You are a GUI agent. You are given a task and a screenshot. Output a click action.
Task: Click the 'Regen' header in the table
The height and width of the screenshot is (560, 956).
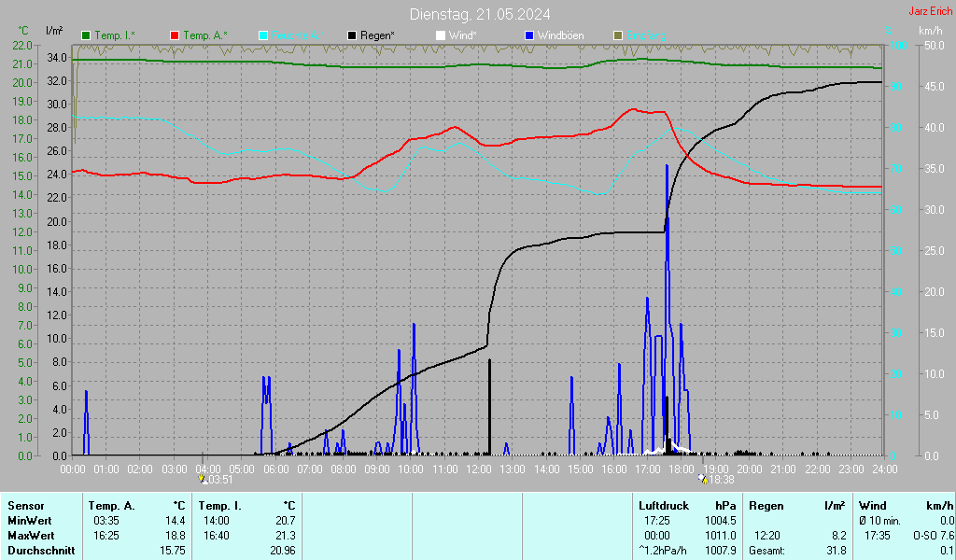[x=766, y=506]
